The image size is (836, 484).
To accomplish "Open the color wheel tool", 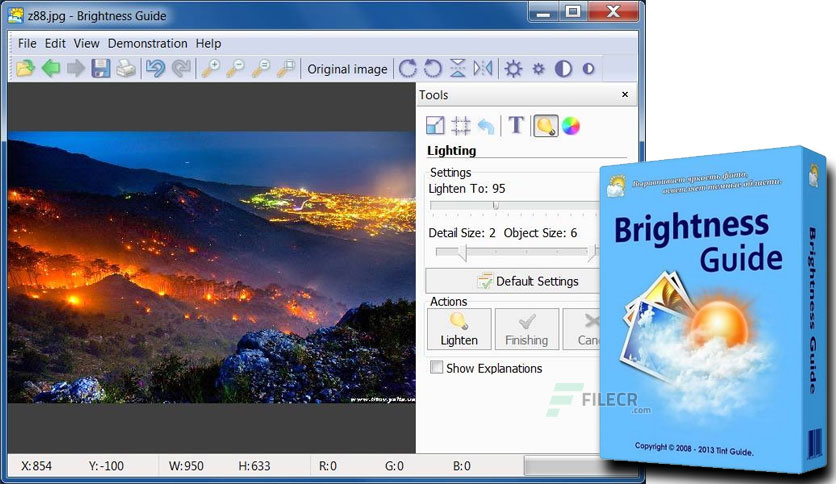I will (570, 126).
